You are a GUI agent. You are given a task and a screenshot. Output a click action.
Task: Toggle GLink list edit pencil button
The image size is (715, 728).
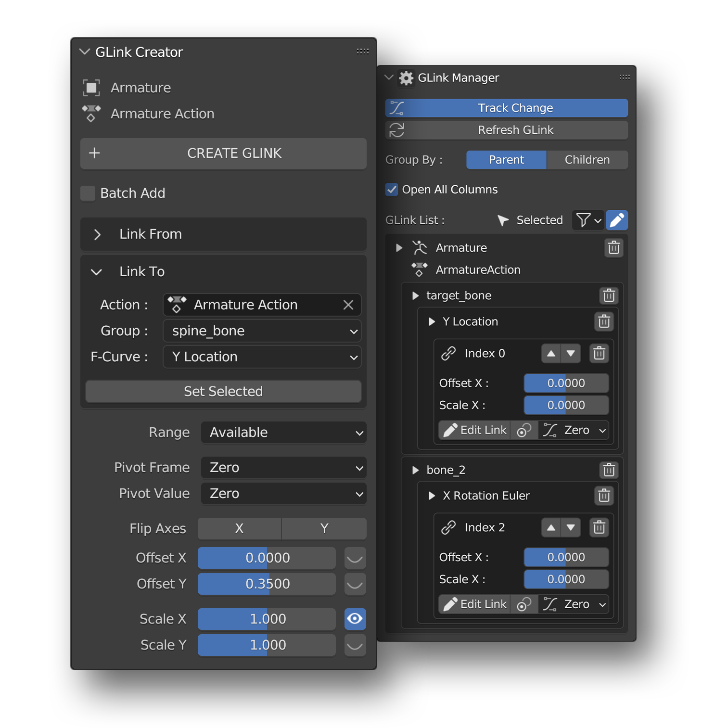[x=617, y=220]
